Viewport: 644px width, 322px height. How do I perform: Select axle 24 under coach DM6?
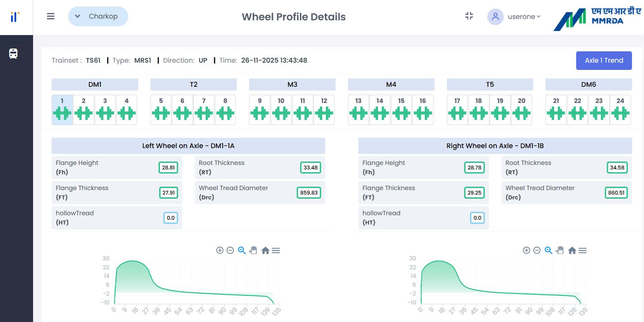point(620,110)
